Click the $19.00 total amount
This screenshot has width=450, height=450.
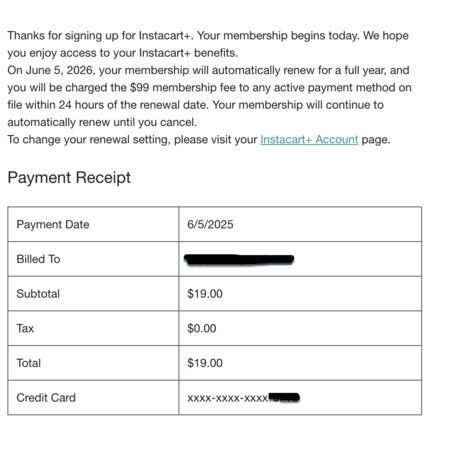point(205,363)
